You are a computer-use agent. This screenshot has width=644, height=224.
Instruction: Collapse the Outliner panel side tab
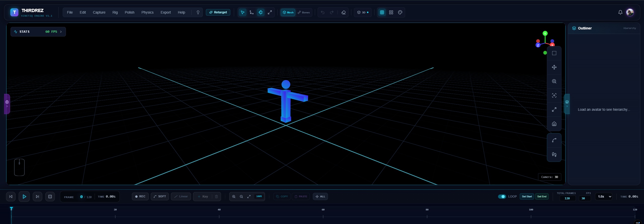567,104
